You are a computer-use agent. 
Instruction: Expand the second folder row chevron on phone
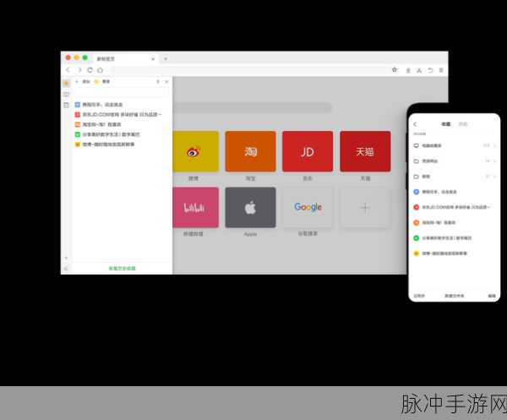pos(494,161)
